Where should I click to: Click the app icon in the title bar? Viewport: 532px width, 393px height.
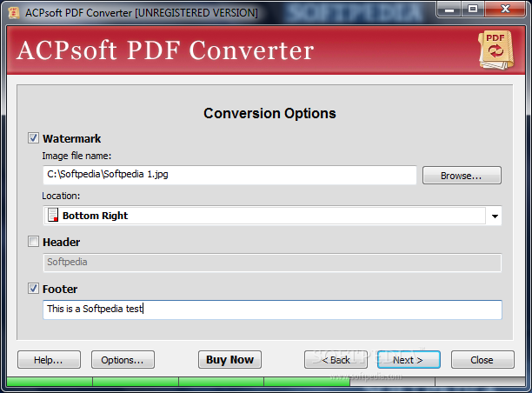point(14,13)
